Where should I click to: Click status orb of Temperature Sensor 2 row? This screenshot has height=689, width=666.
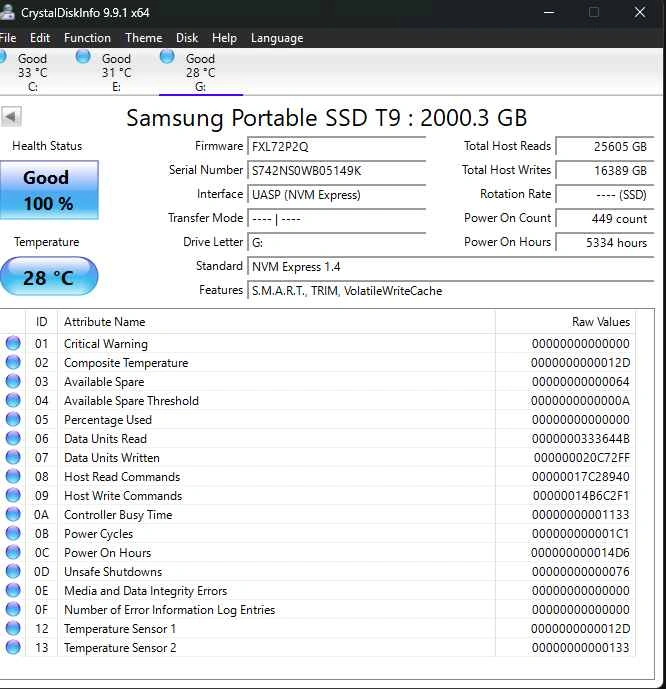(x=13, y=647)
